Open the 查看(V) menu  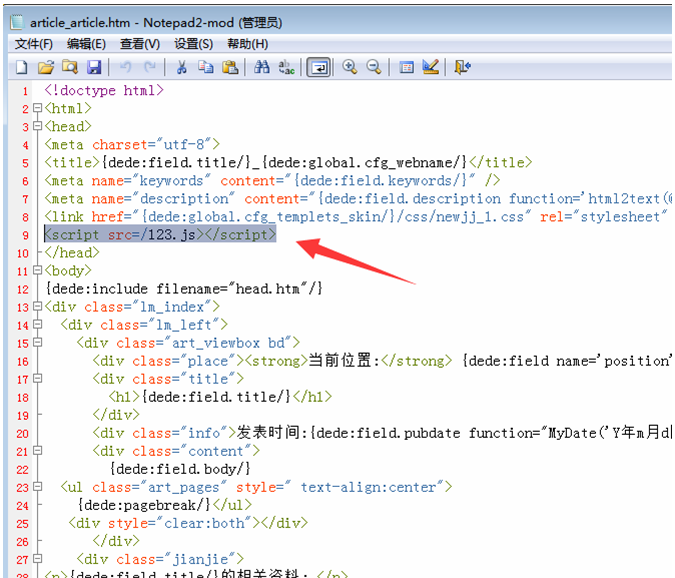point(139,44)
